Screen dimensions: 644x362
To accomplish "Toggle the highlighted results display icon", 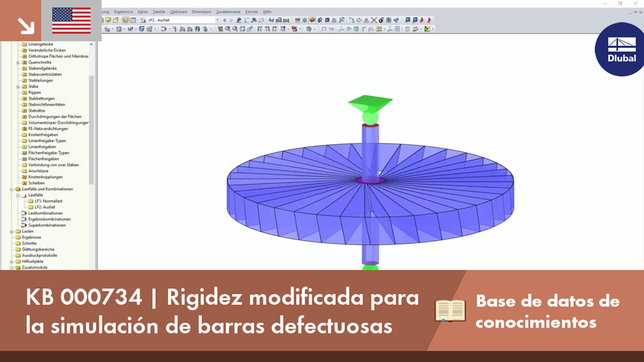I will coord(312,20).
